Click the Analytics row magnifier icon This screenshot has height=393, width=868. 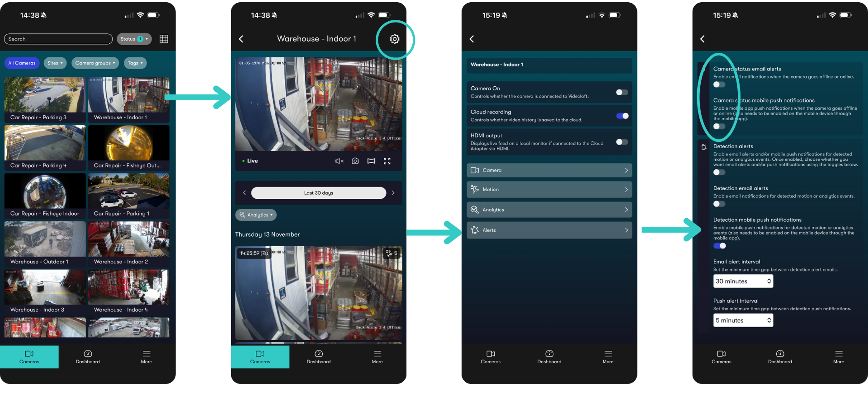[x=475, y=210]
